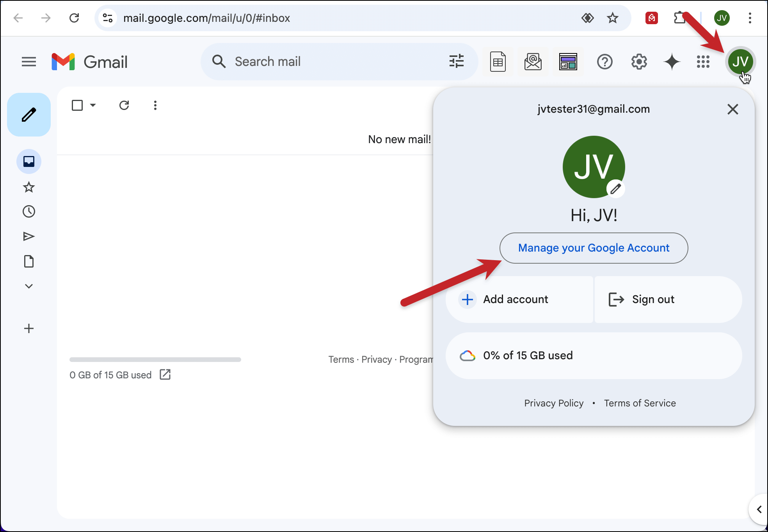Open Terms link in inbox footer
The height and width of the screenshot is (532, 768).
[341, 360]
